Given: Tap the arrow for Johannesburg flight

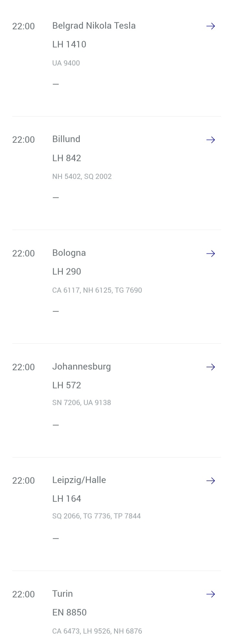Looking at the screenshot, I should [x=211, y=367].
